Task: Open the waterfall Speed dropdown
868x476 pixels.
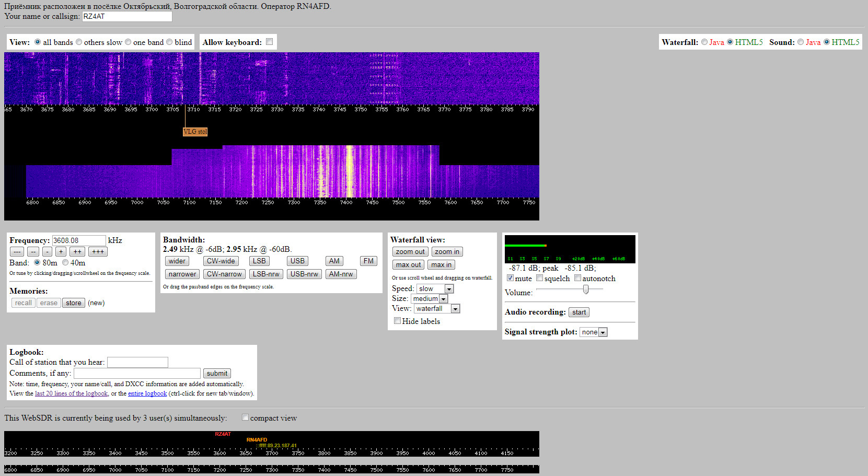Action: coord(435,289)
